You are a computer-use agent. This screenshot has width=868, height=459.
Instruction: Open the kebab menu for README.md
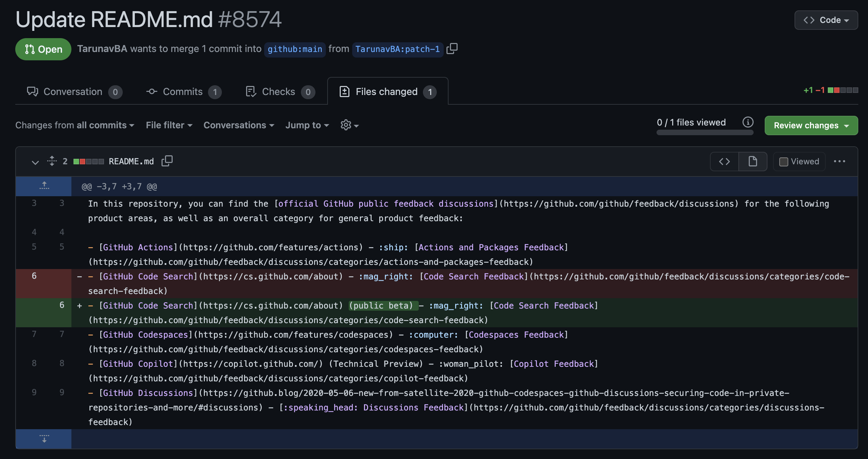(x=840, y=161)
